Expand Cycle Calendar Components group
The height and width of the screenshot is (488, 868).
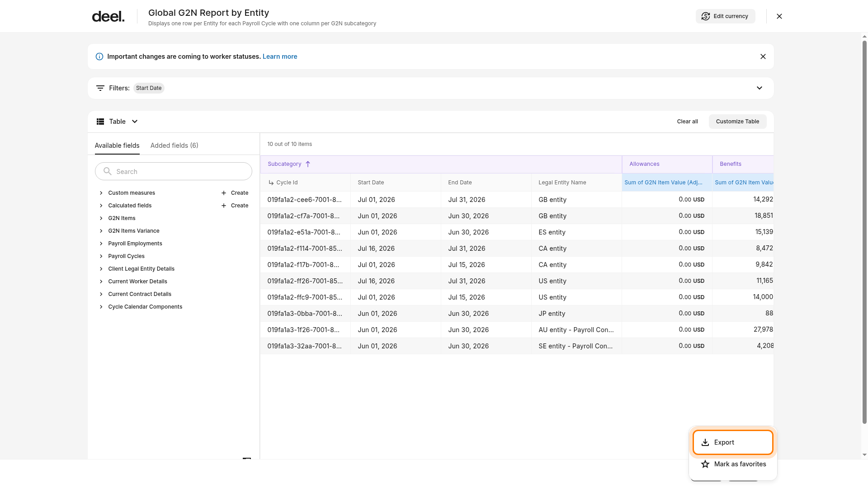[101, 307]
